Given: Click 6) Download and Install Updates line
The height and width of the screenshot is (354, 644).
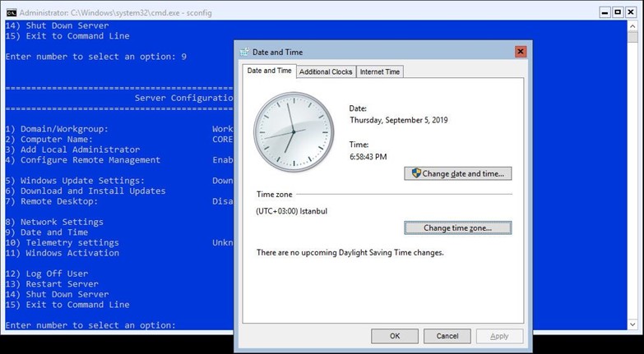Looking at the screenshot, I should pos(86,191).
